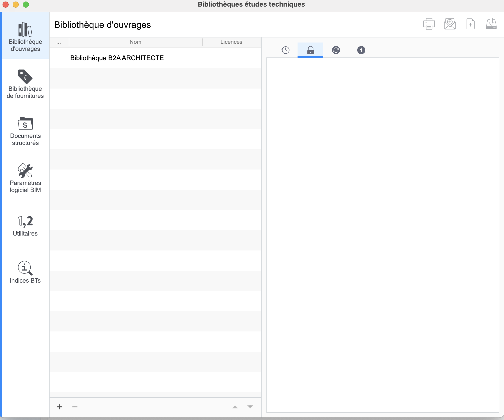
Task: Switch to the sync refresh tab
Action: (x=336, y=50)
